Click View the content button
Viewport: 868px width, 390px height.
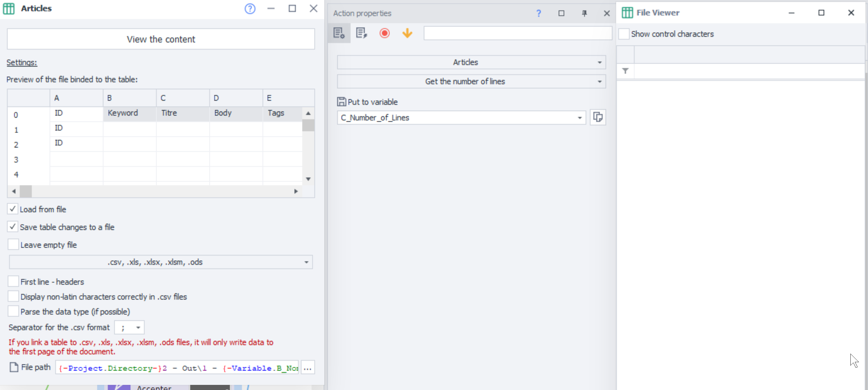(x=161, y=39)
